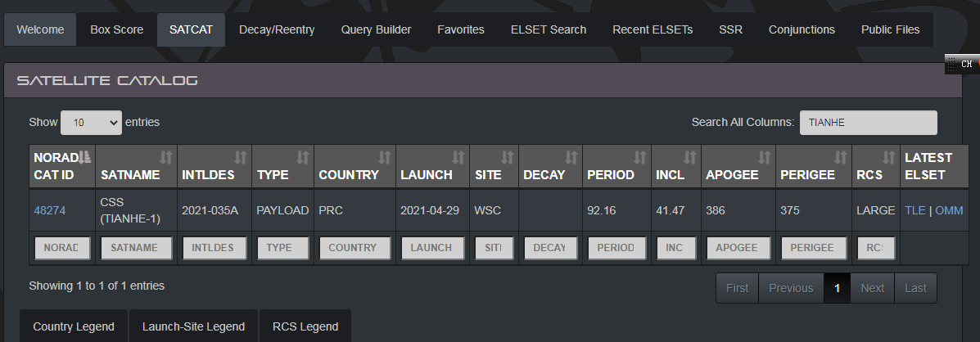Click the 2021-035A designator cell

pos(215,210)
